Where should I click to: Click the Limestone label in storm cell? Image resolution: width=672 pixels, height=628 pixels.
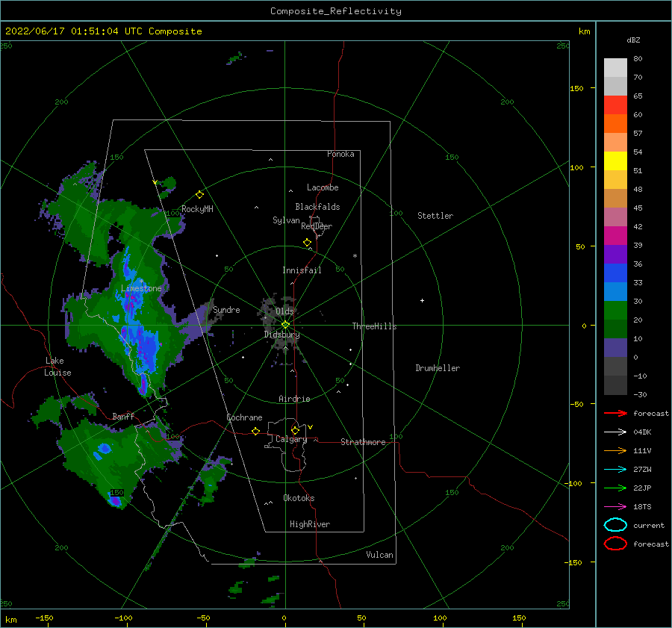[x=141, y=288]
